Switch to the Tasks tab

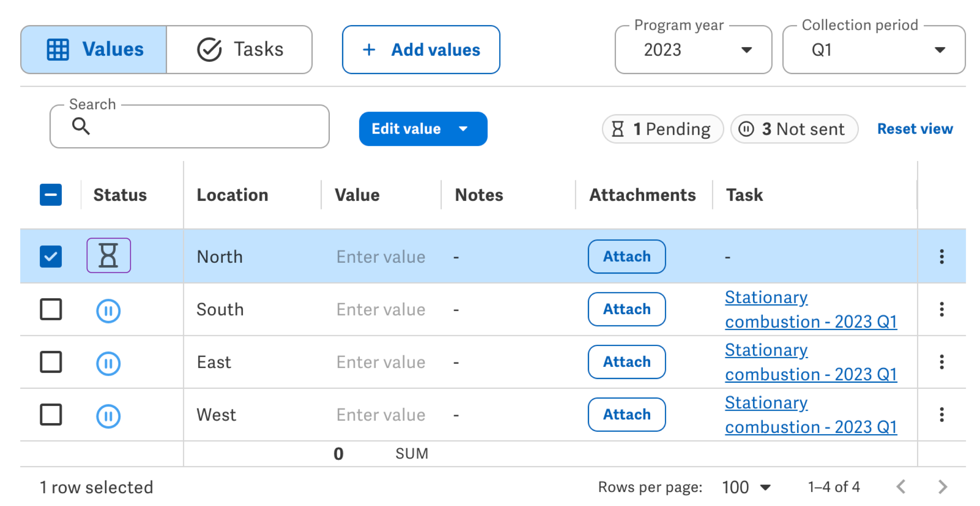click(239, 49)
